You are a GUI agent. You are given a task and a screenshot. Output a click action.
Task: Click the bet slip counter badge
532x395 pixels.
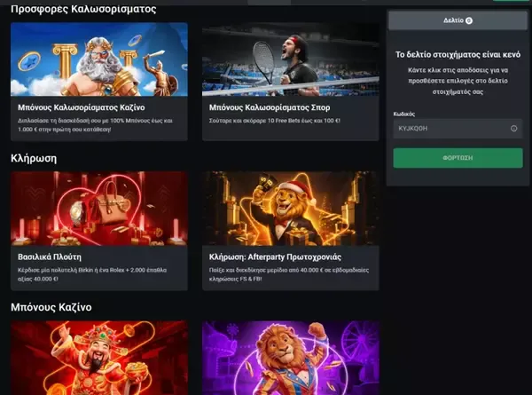pyautogui.click(x=468, y=20)
